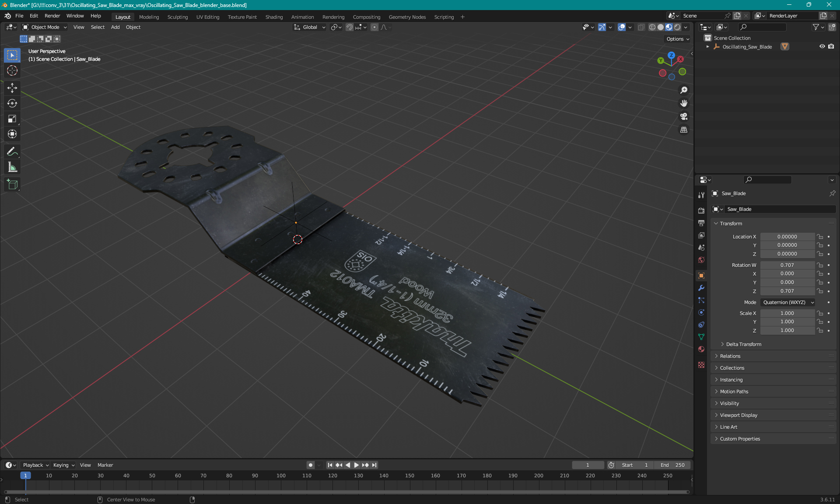Toggle camera view icon
Image resolution: width=840 pixels, height=504 pixels.
pos(684,116)
